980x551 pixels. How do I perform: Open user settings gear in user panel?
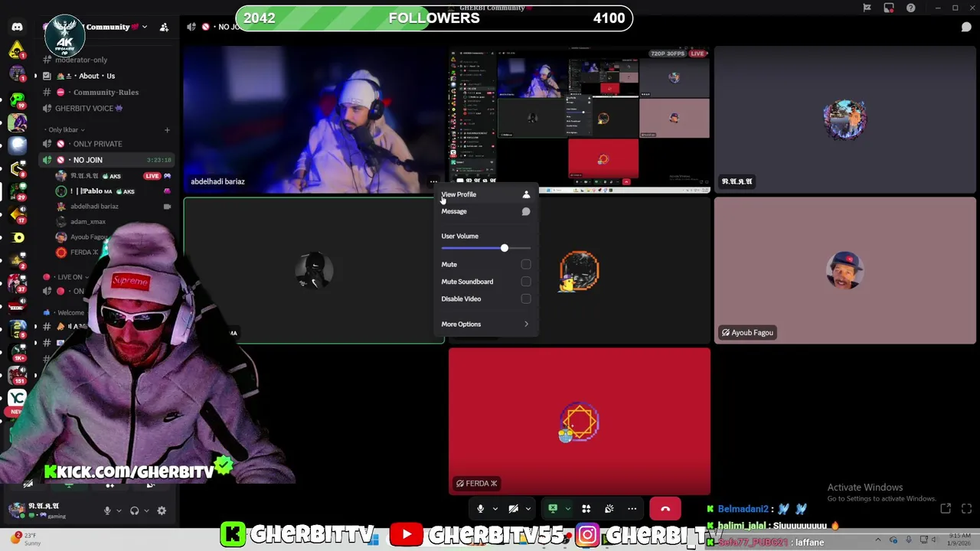(162, 510)
